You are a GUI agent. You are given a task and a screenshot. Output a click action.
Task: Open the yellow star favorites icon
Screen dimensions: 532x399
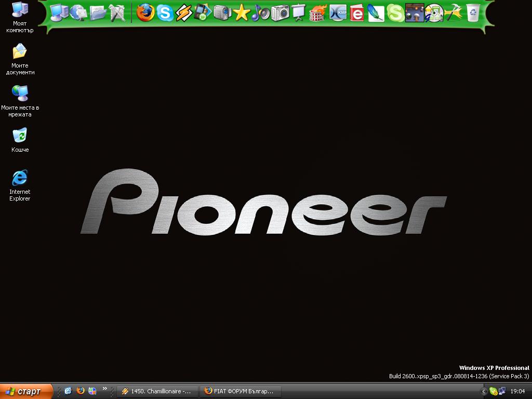(x=242, y=13)
